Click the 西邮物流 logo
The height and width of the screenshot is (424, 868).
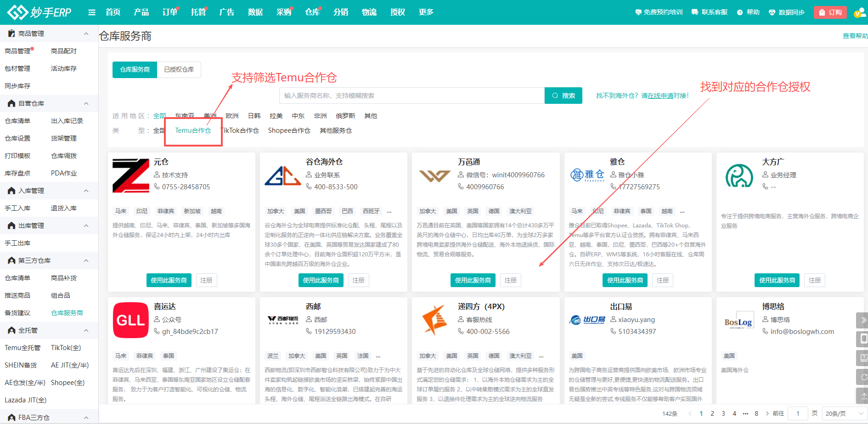[x=283, y=320]
